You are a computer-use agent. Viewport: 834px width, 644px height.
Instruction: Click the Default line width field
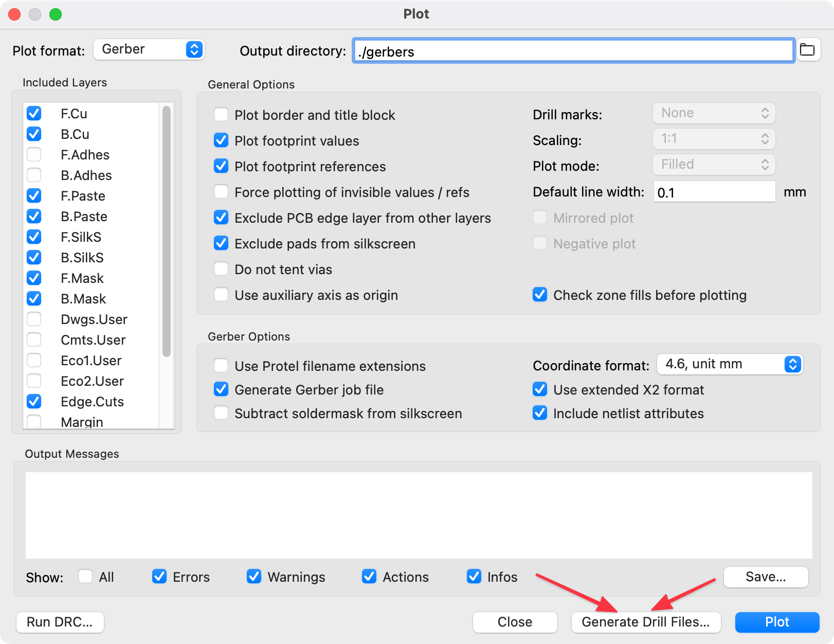(714, 192)
